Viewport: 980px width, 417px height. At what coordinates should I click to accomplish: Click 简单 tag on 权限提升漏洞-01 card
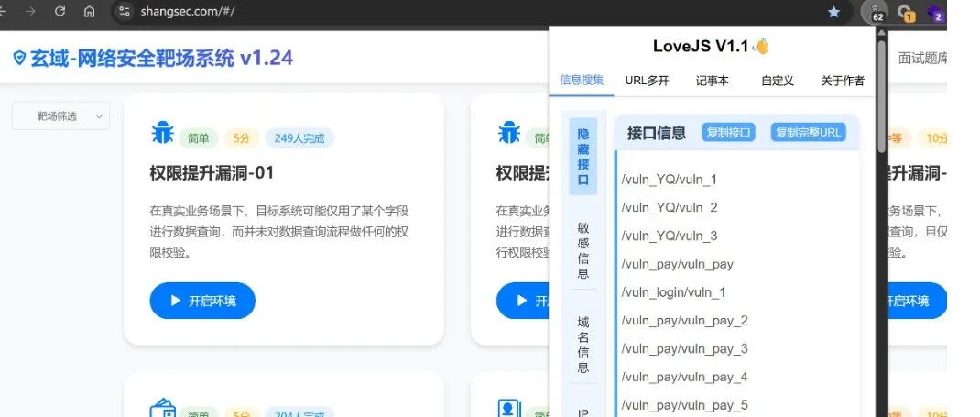click(x=199, y=138)
